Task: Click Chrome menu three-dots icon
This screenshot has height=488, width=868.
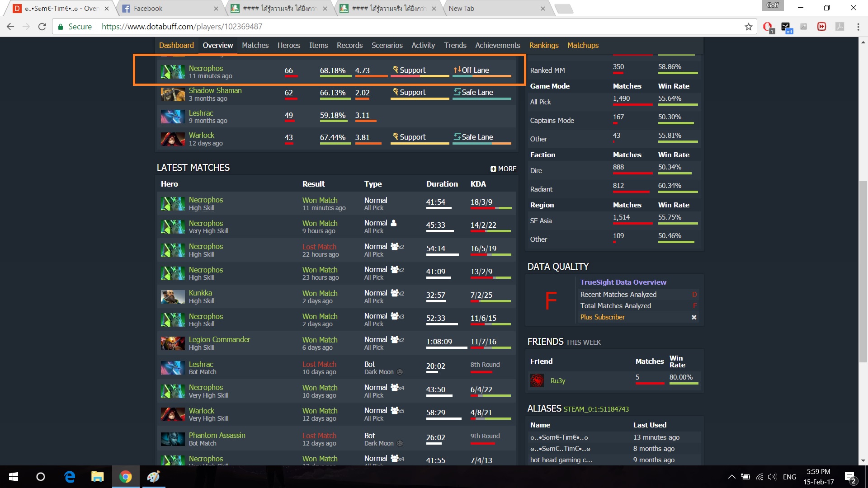Action: click(858, 27)
